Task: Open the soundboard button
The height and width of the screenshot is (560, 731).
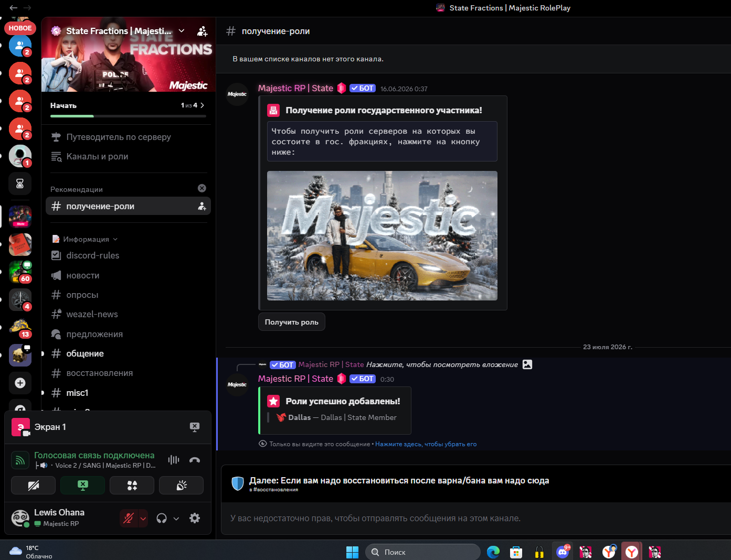Action: [182, 486]
